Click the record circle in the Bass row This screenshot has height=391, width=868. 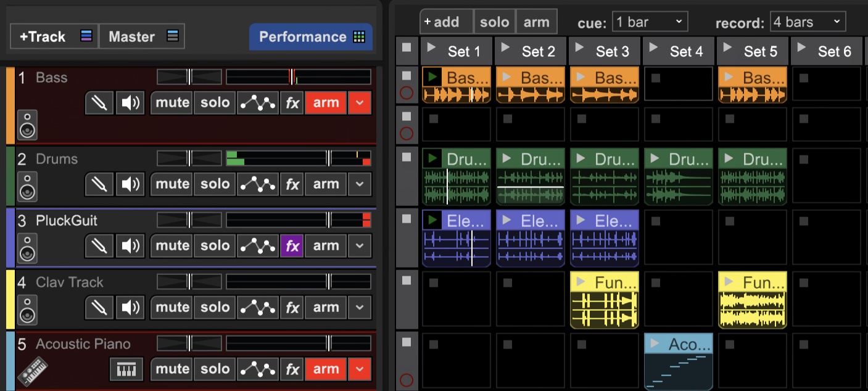406,94
